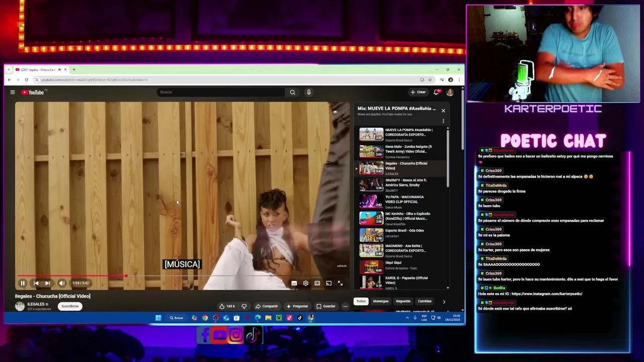The image size is (644, 362).
Task: Open the YouTube guide hamburger menu
Action: tap(13, 92)
